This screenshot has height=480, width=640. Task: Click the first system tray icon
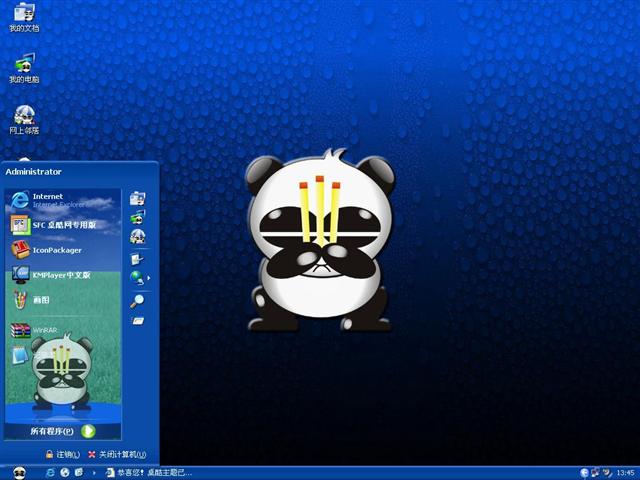point(584,473)
